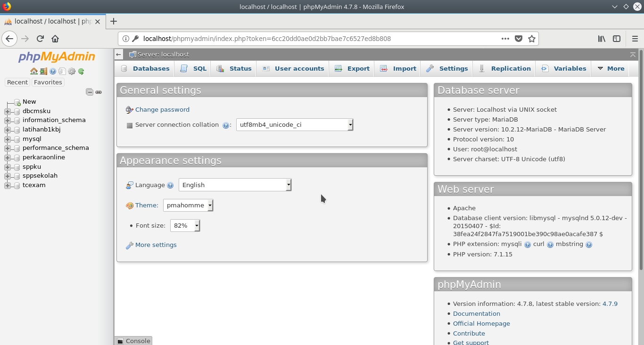Expand the latihanb1kbj database node
644x345 pixels.
[8, 130]
